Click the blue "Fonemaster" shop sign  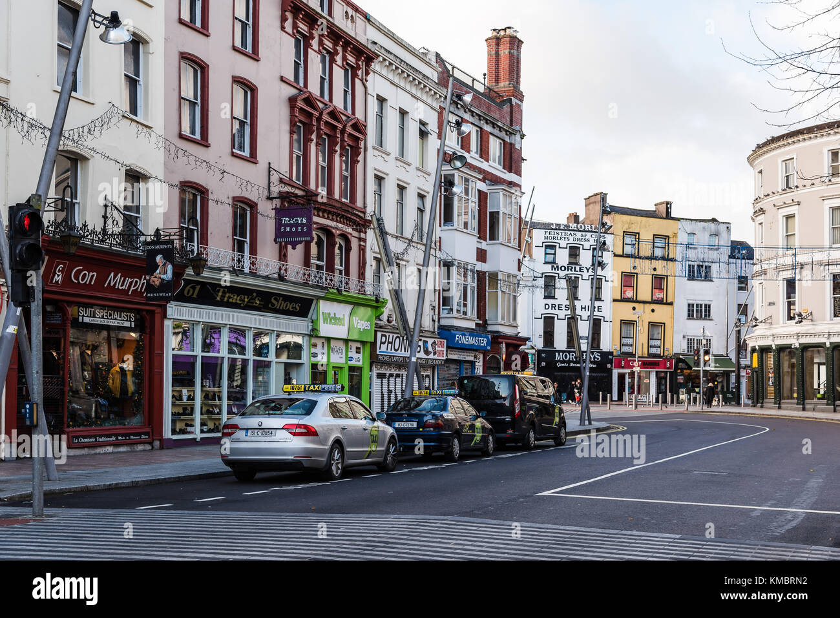click(x=464, y=340)
